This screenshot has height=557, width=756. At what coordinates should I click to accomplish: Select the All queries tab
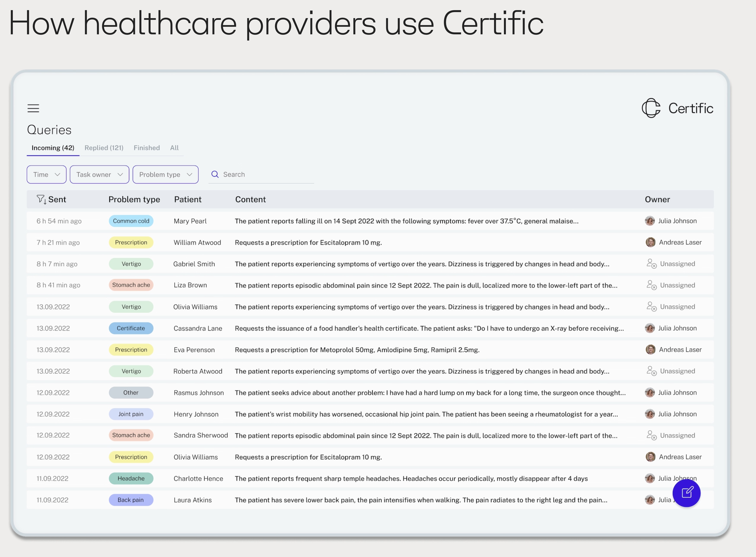pos(174,148)
